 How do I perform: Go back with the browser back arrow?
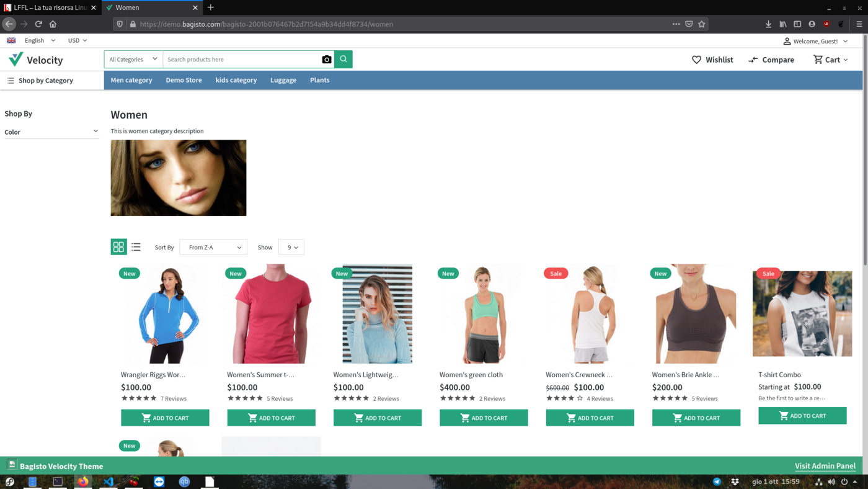(x=9, y=24)
